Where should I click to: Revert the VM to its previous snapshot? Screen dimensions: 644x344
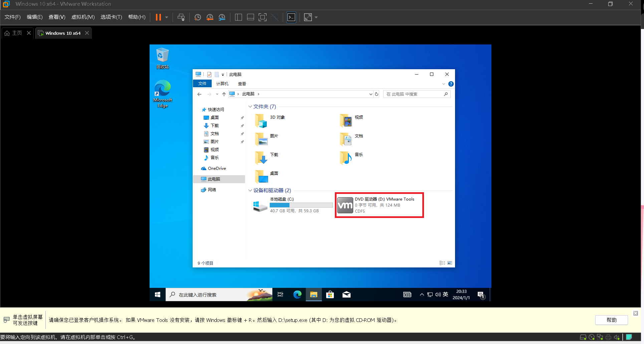pos(210,17)
